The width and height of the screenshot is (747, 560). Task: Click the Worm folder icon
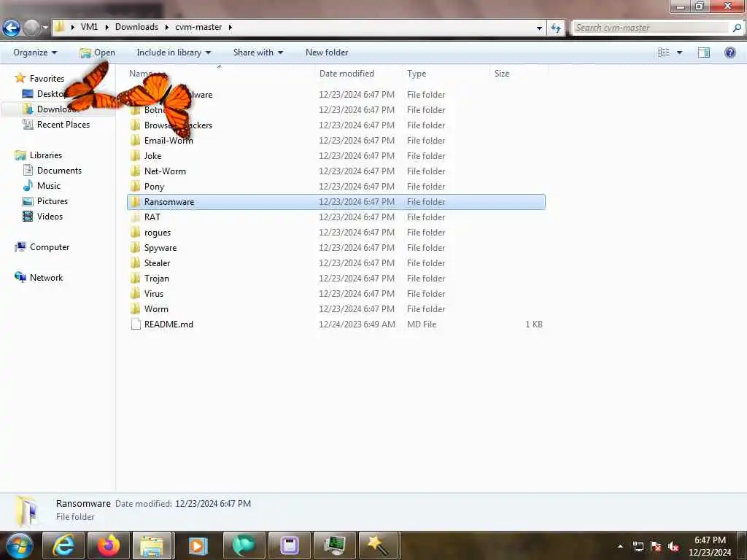pyautogui.click(x=136, y=308)
